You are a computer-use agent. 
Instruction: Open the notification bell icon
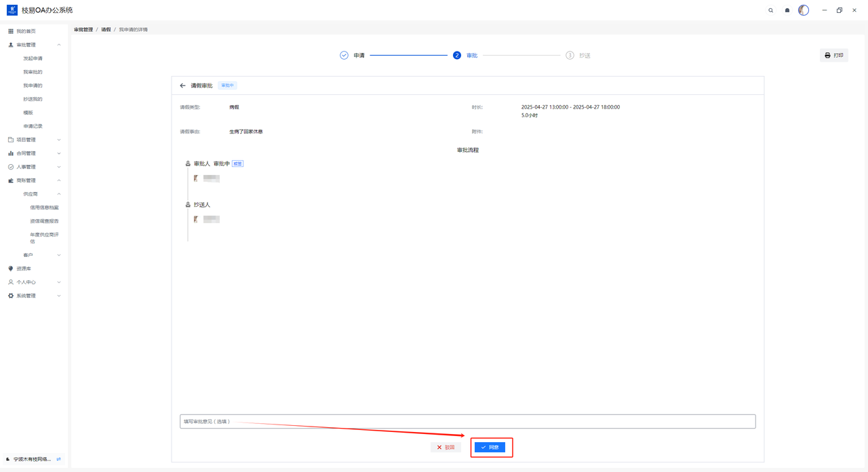787,10
